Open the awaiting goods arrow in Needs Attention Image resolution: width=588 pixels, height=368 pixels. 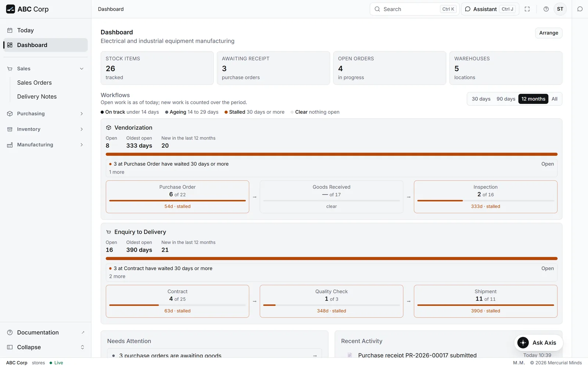point(315,355)
